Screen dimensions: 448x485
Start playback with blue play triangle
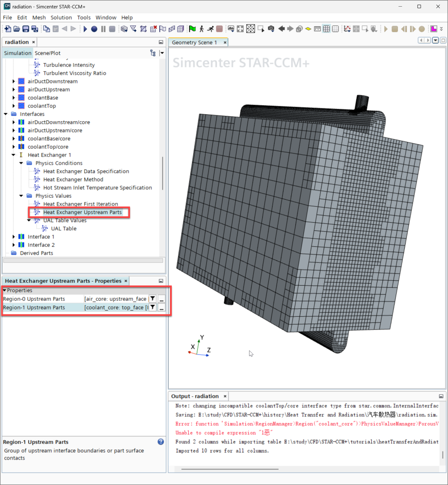[x=85, y=29]
